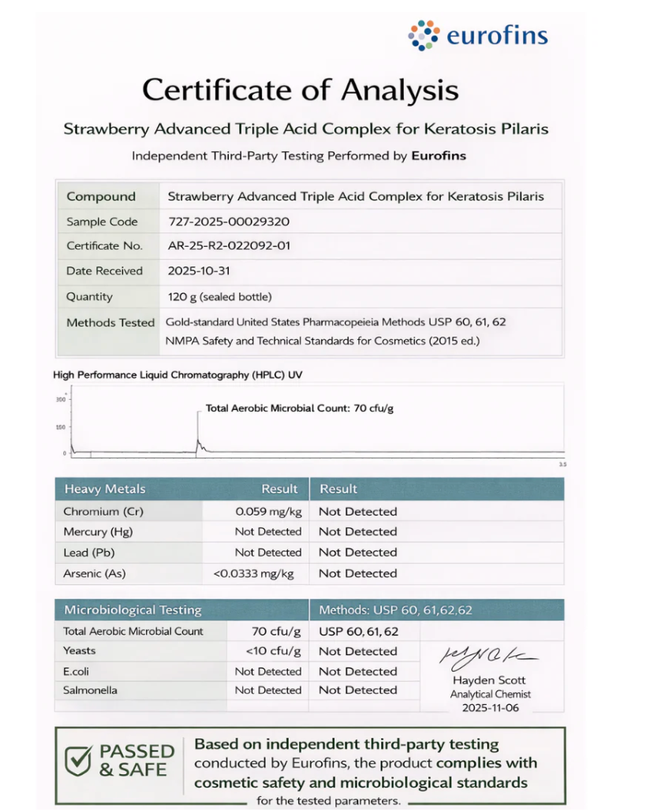The image size is (650, 812).
Task: Select sample code 727-2025-00029320
Action: tap(229, 222)
